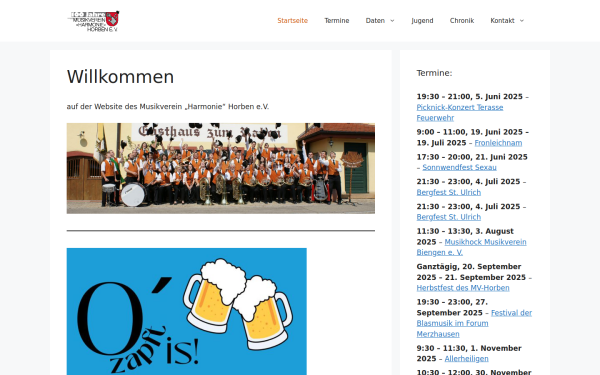Open the Sonnwendfest Sexau event link
Viewport: 600px width, 375px height.
(459, 167)
